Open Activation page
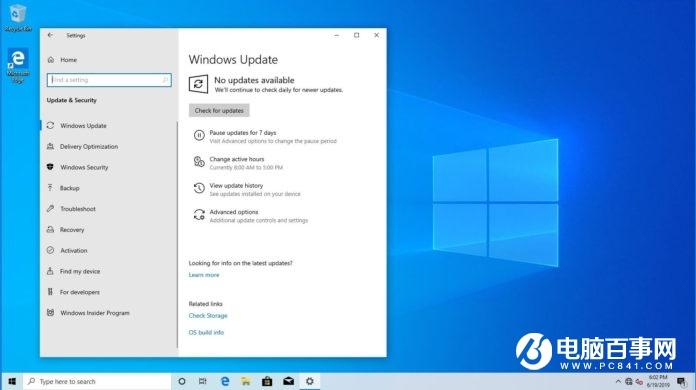 pyautogui.click(x=74, y=251)
